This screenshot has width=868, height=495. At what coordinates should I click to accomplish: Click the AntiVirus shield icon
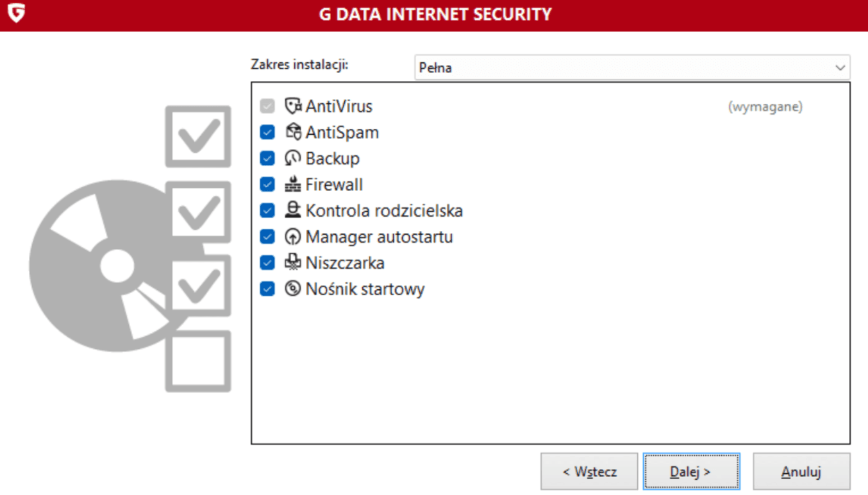[293, 106]
